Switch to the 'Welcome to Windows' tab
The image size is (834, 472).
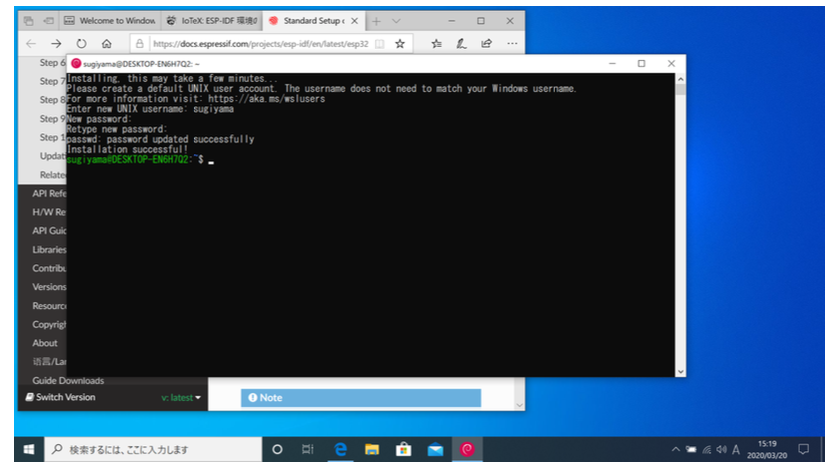tap(110, 20)
